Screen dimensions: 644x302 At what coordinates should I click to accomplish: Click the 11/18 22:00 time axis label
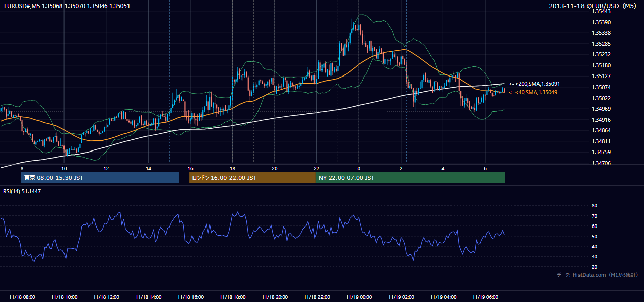(317, 297)
